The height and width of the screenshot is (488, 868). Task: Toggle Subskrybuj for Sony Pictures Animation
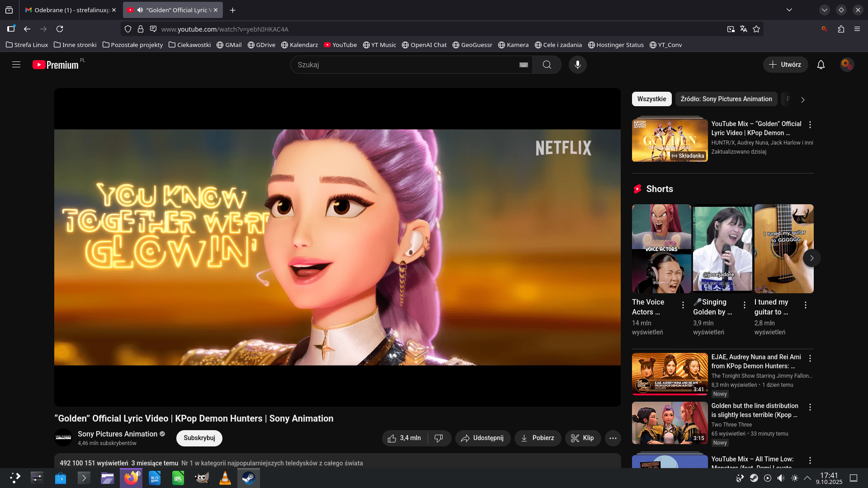coord(199,438)
